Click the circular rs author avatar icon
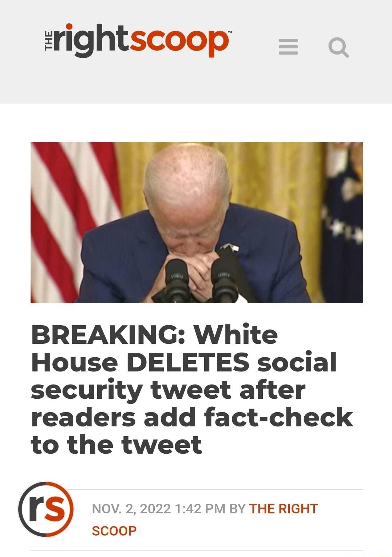The height and width of the screenshot is (557, 392). 47,511
